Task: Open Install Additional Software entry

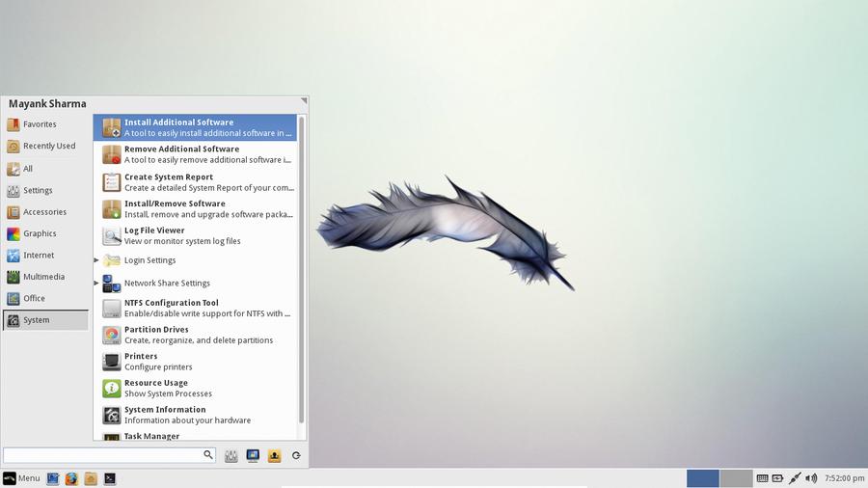Action: click(195, 127)
